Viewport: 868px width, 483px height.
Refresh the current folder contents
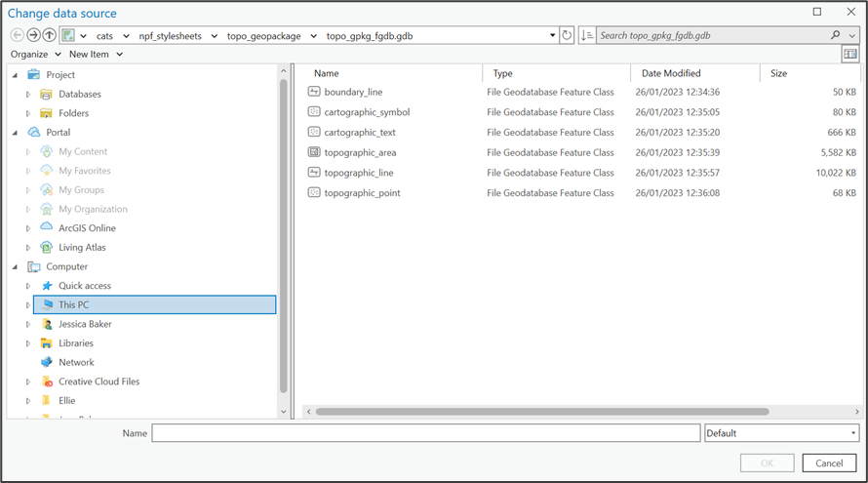click(x=567, y=35)
